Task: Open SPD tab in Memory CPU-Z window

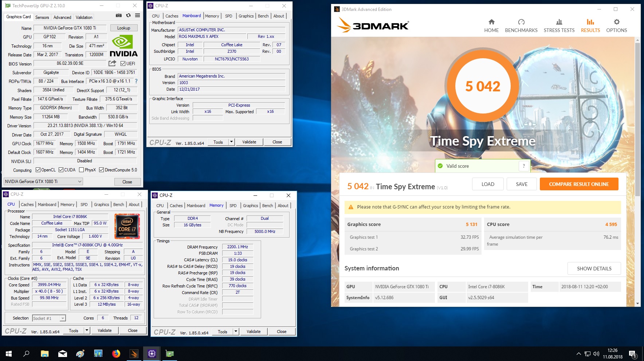Action: [x=233, y=206]
